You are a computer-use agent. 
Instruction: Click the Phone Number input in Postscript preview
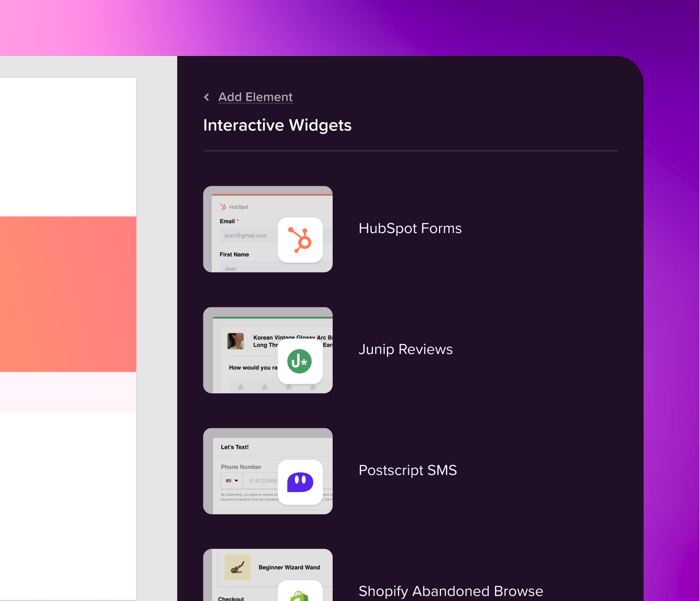pos(262,480)
